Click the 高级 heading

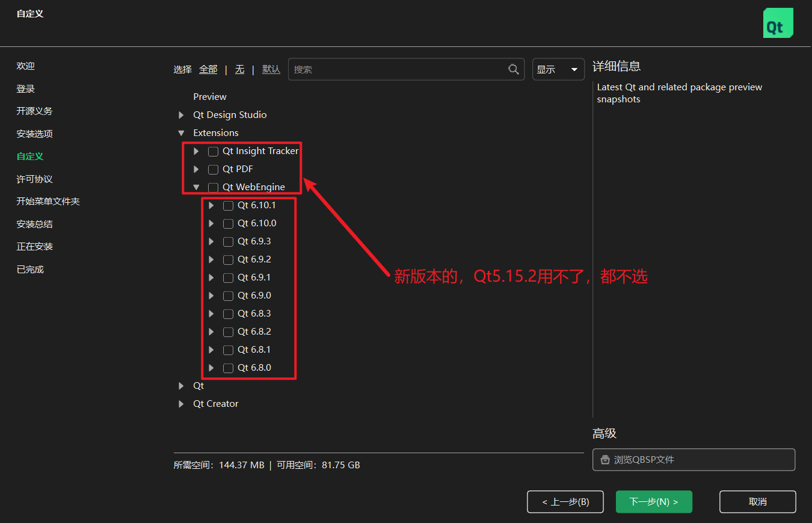(x=604, y=433)
